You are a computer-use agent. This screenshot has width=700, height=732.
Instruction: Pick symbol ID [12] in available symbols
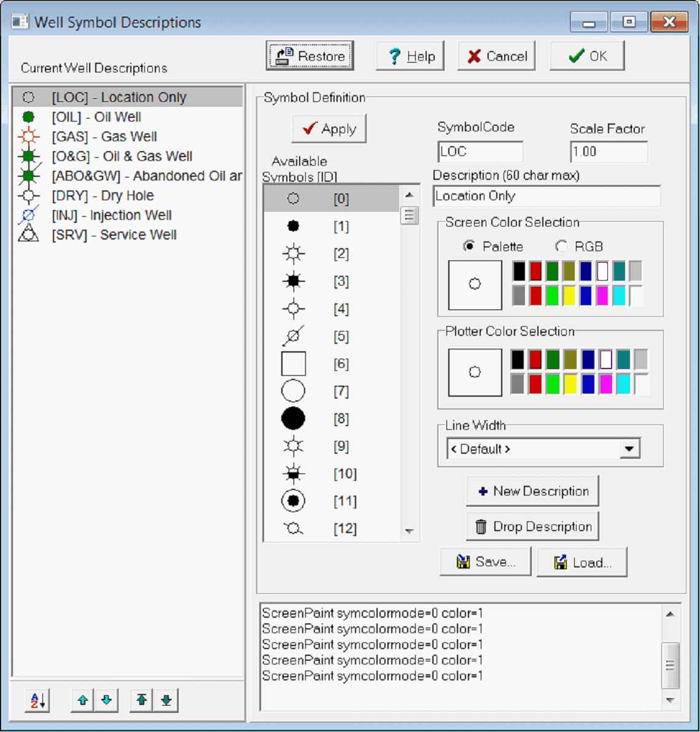pos(332,529)
